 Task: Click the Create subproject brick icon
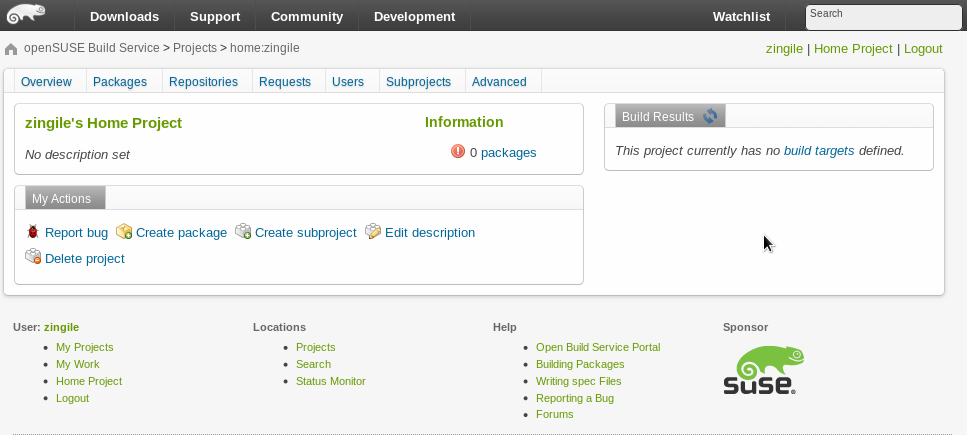pos(243,231)
